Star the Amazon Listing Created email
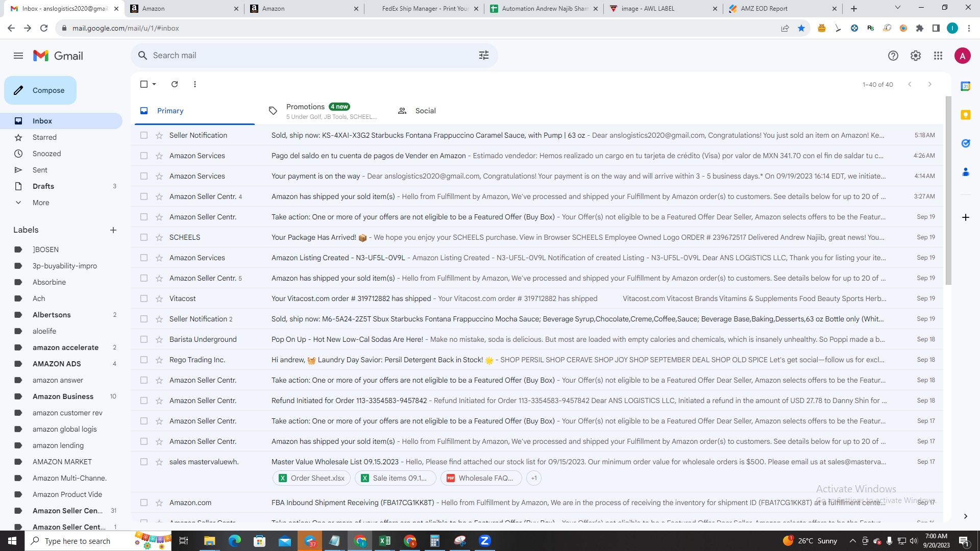The height and width of the screenshot is (551, 980). click(159, 258)
